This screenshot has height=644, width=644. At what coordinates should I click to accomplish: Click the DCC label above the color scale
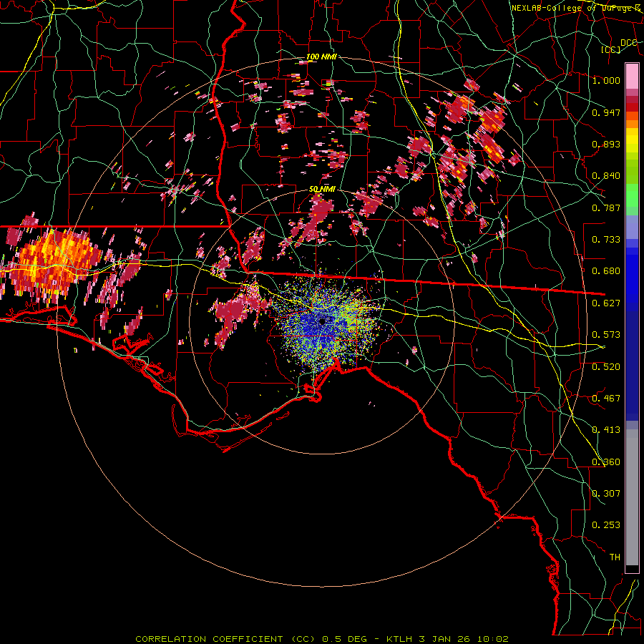point(628,43)
